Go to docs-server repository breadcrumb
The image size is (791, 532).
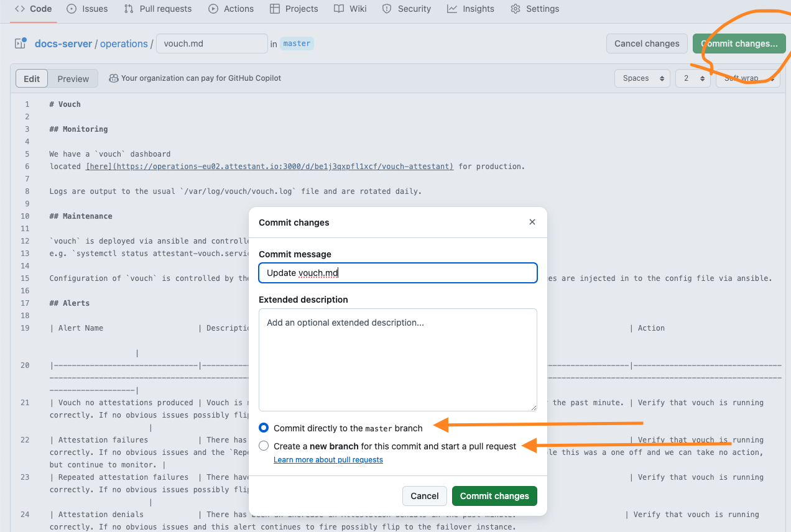pos(63,44)
